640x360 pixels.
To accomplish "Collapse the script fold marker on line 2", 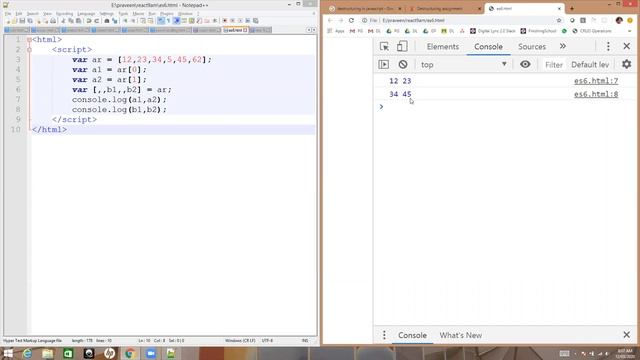I will 29,50.
